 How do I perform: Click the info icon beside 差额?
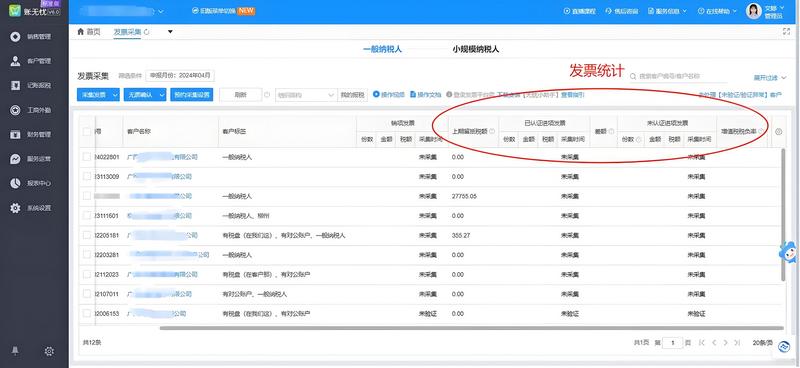pyautogui.click(x=611, y=131)
